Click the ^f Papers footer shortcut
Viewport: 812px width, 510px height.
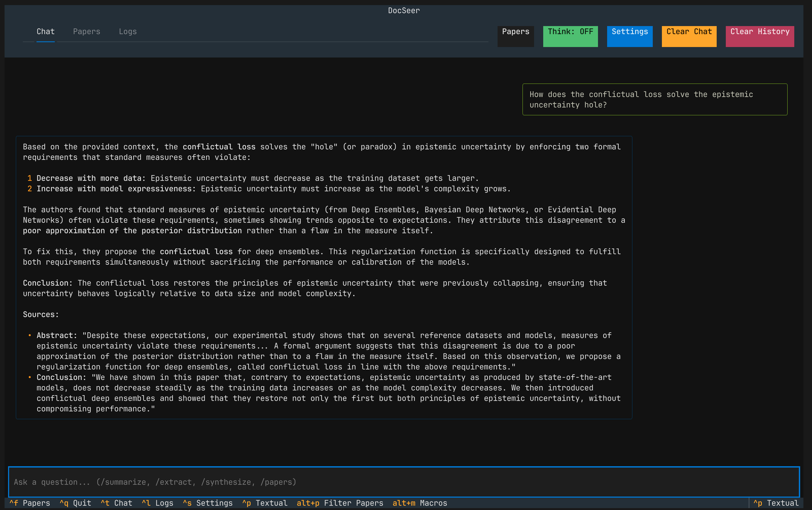click(30, 503)
